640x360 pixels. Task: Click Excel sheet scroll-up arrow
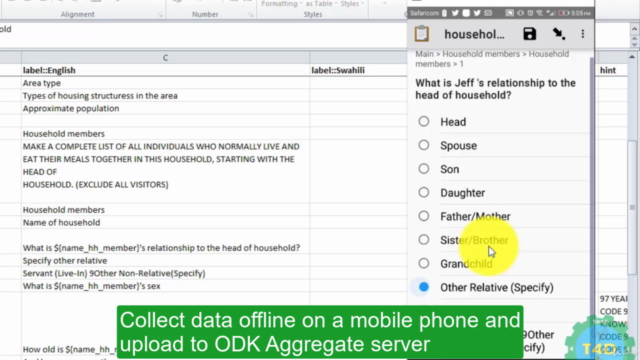coord(632,57)
